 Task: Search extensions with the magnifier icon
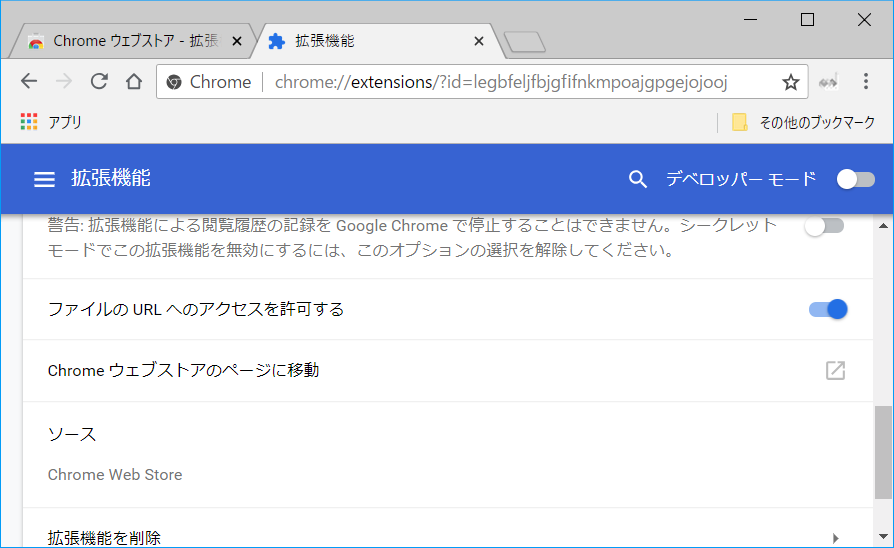pos(637,179)
